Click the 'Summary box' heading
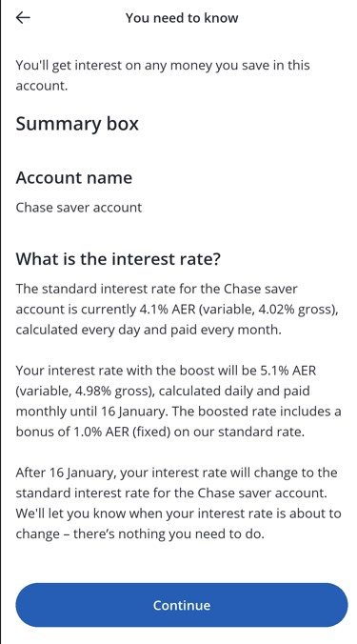 (x=77, y=124)
